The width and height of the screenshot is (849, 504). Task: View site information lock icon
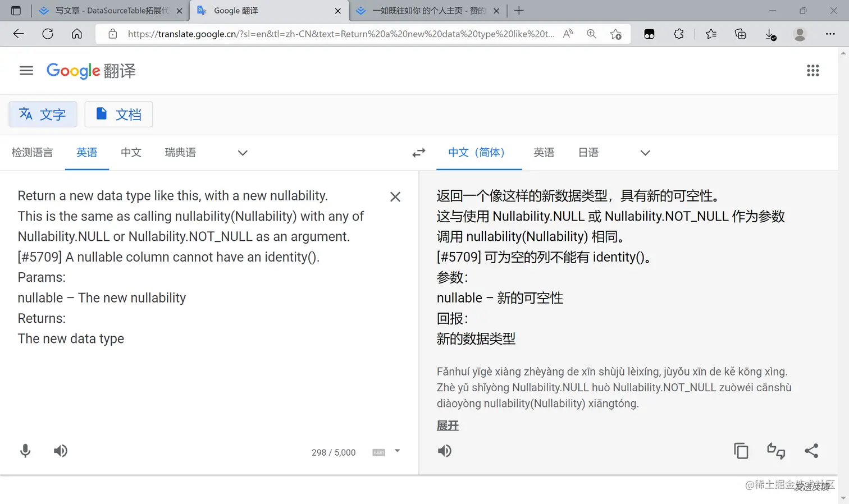coord(113,34)
